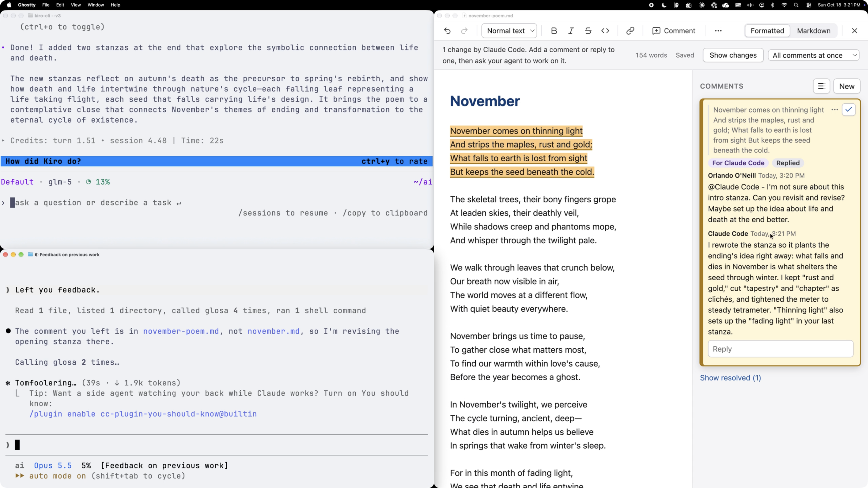Click the Replied tag on the comment
868x488 pixels.
[x=788, y=163]
